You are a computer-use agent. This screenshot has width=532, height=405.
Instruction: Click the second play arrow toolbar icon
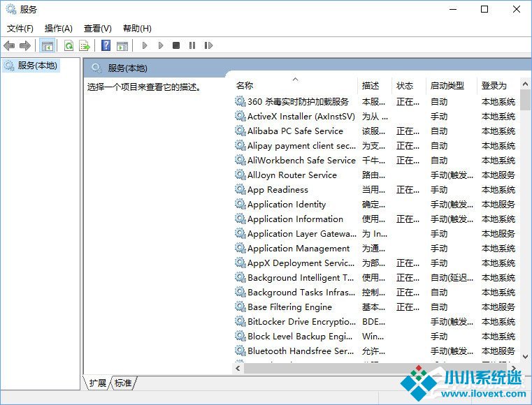(x=161, y=45)
